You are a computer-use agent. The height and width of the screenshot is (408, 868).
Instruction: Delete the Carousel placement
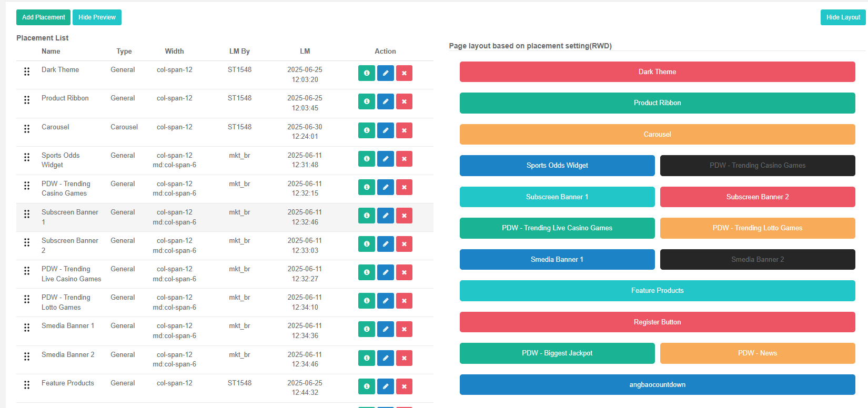(x=404, y=130)
